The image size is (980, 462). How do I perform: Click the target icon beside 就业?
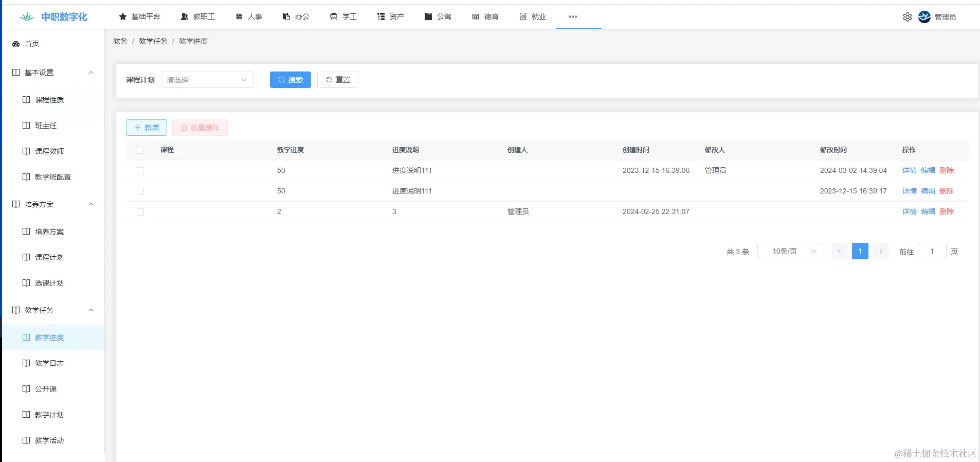(x=523, y=16)
